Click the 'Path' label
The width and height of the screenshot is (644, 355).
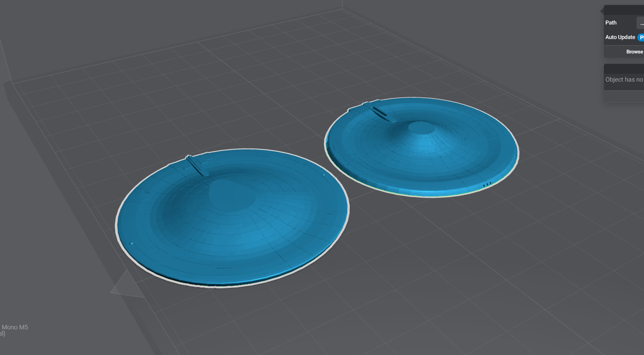[x=611, y=23]
